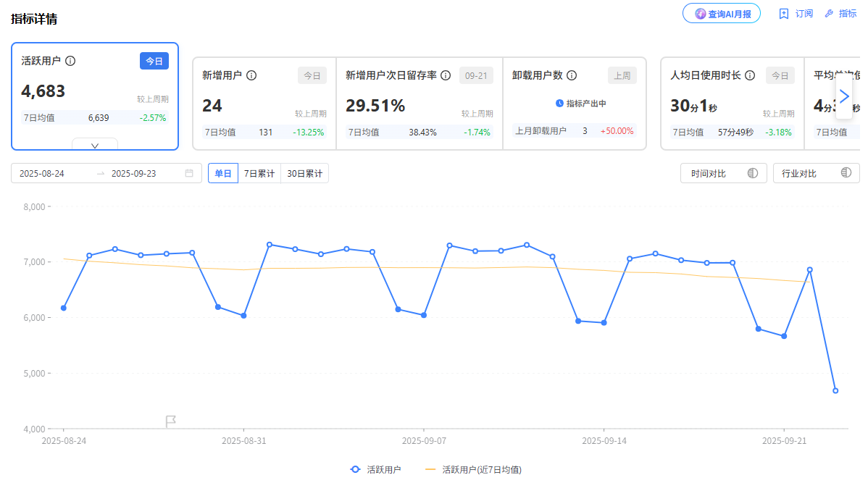Select the 单日 tab
This screenshot has height=483, width=868.
223,173
